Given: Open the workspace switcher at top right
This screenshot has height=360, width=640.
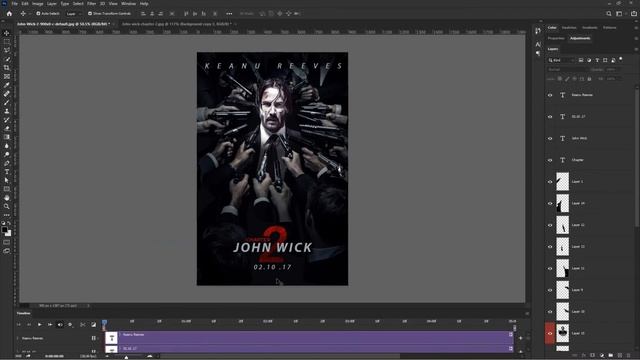Looking at the screenshot, I should (620, 13).
